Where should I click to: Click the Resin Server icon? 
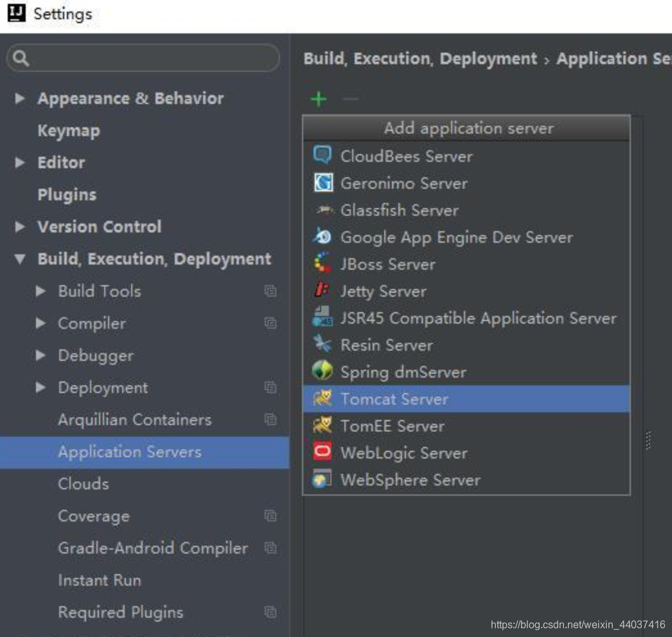[323, 344]
